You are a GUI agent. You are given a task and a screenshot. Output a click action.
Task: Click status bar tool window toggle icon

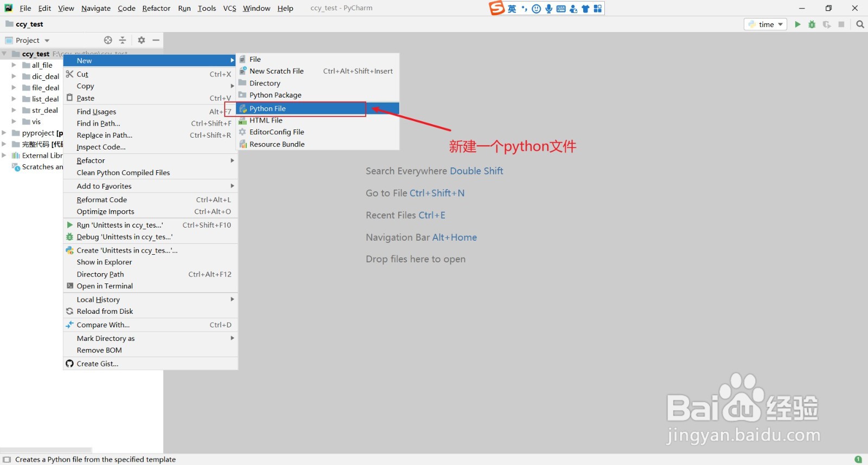(7, 460)
